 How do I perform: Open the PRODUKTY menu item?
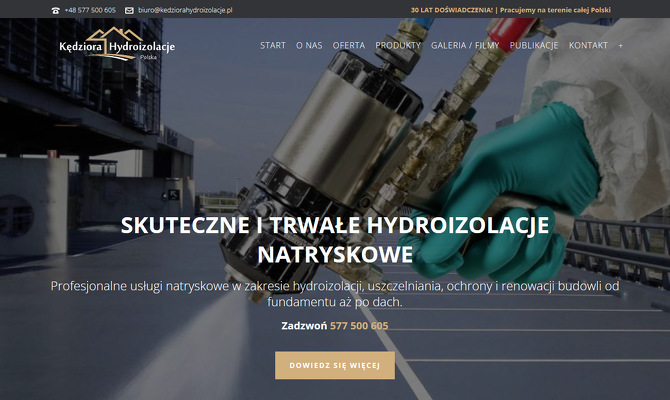[398, 45]
